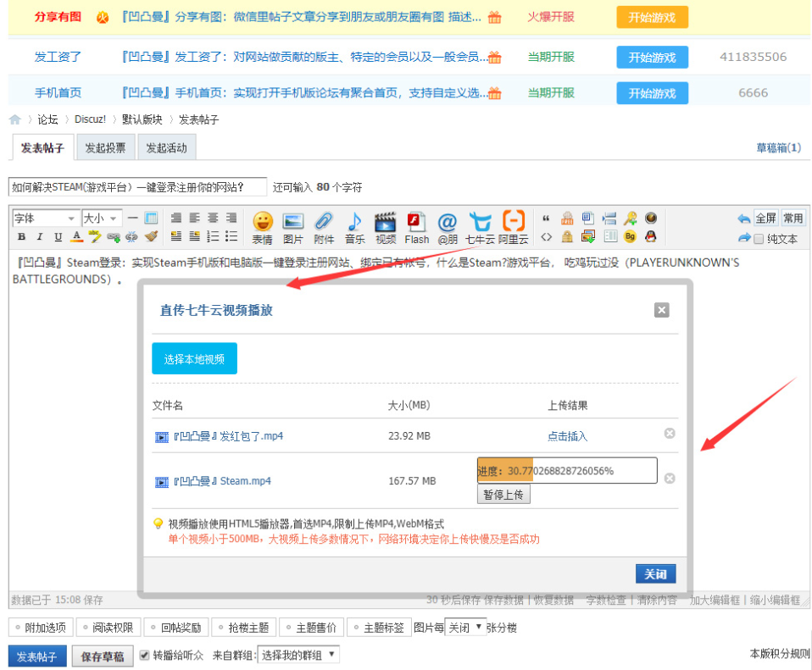
Task: Insert music with the 音乐 note icon
Action: tap(355, 228)
